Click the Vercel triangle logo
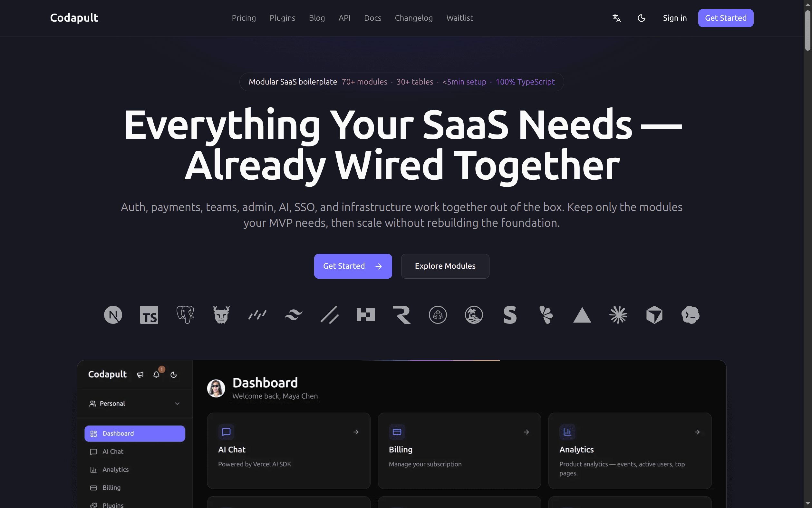812x508 pixels. [x=582, y=315]
